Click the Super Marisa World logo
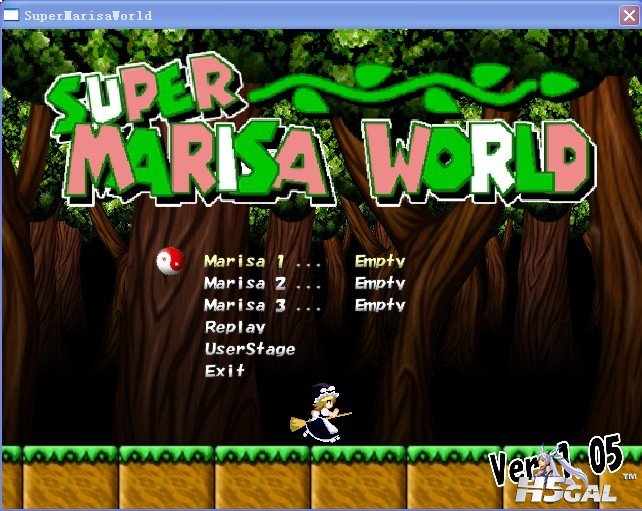The image size is (642, 511). point(319,129)
